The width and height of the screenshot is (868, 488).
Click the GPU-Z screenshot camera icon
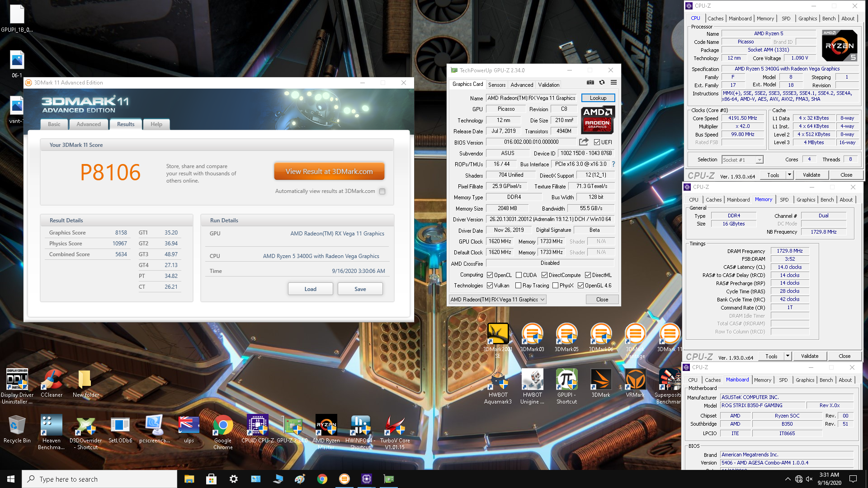pos(590,82)
